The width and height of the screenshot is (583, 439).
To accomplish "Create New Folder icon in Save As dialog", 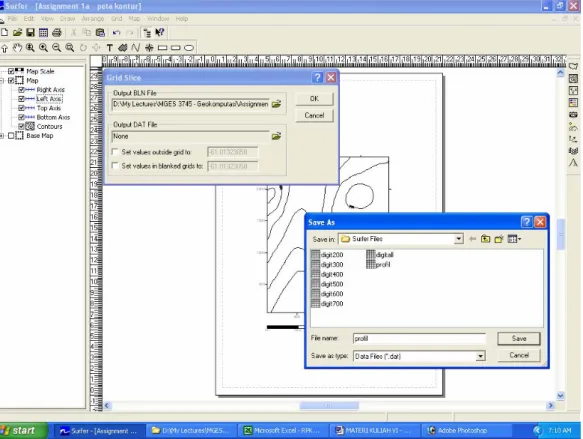I will point(499,239).
